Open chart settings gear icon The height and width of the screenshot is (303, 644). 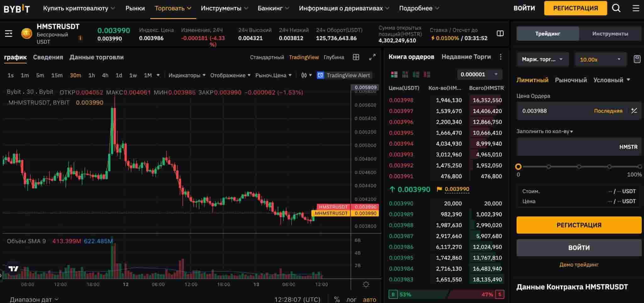[366, 284]
